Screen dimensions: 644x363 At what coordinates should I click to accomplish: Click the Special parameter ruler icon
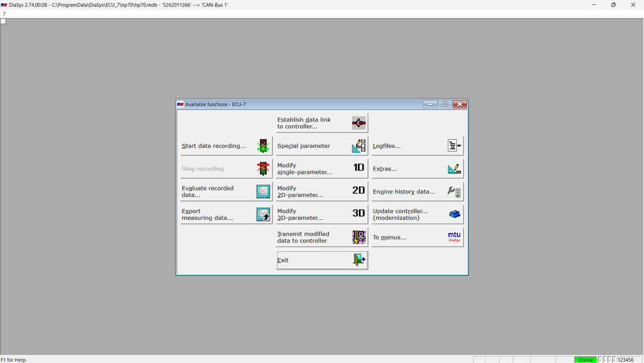[358, 146]
